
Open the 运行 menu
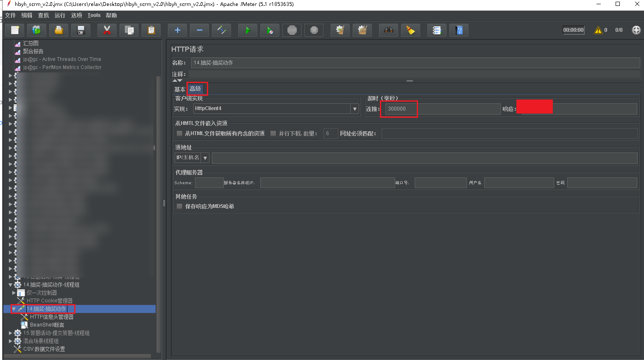(x=60, y=15)
